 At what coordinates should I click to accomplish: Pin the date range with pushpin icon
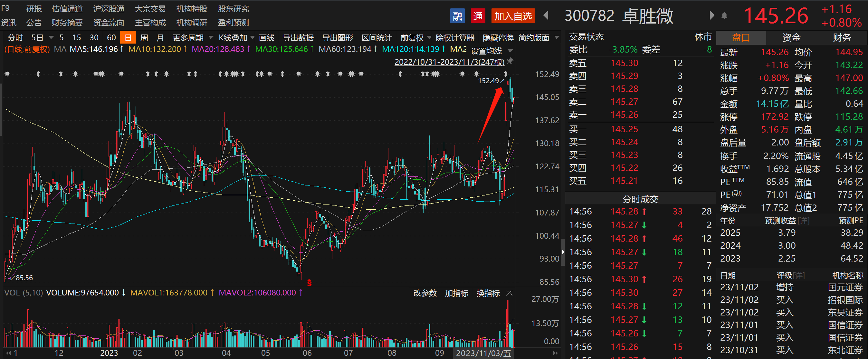[510, 61]
